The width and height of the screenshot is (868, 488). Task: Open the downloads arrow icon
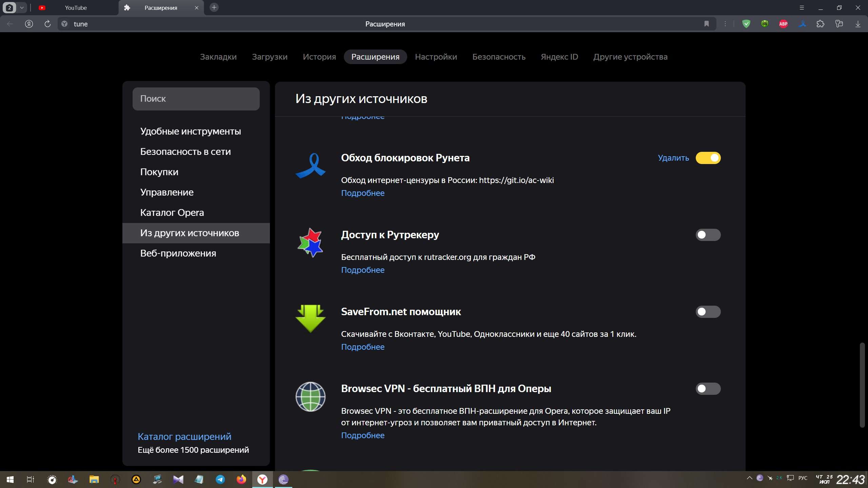pos(858,24)
